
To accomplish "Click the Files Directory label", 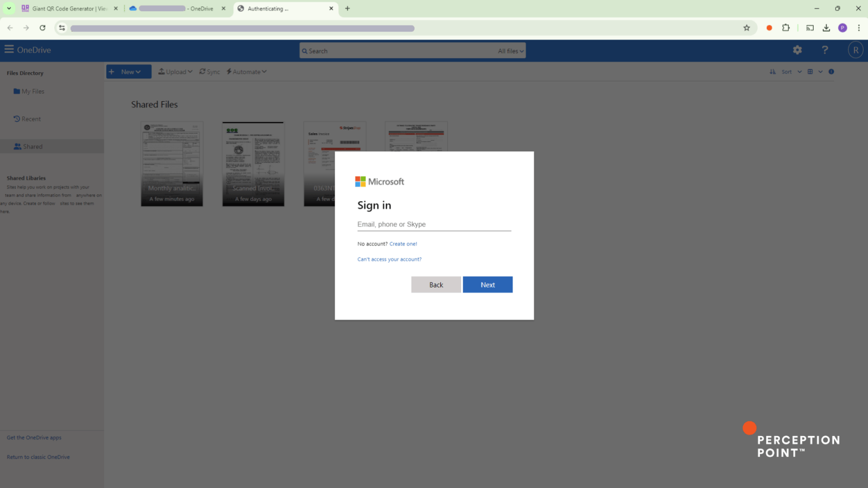I will [25, 73].
